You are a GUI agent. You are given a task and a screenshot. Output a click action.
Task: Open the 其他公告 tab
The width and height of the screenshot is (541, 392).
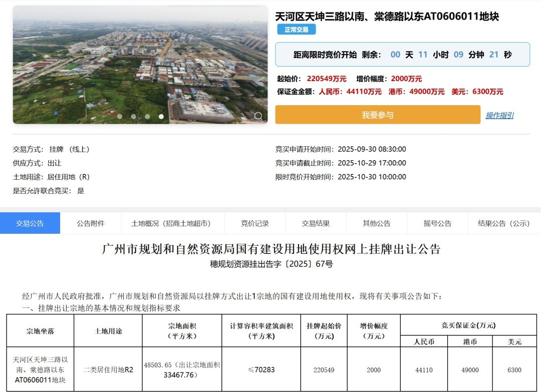(377, 223)
